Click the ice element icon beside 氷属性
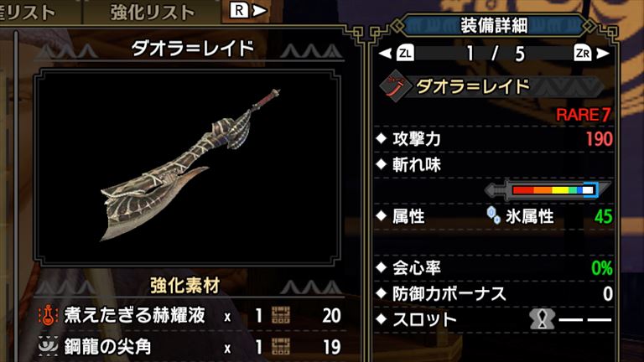 pos(493,215)
